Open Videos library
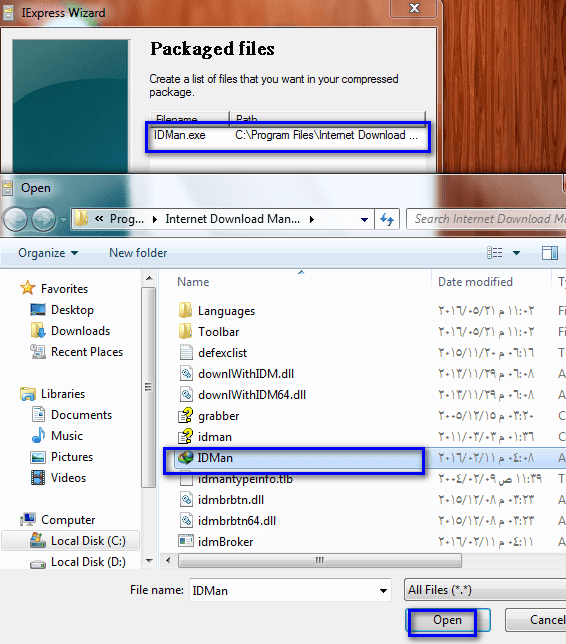 point(68,478)
